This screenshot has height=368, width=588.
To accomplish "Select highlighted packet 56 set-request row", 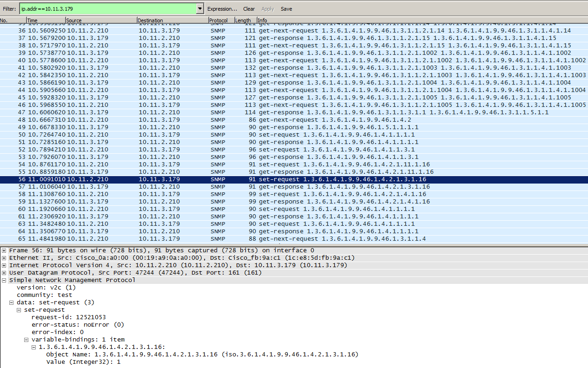I will (294, 179).
